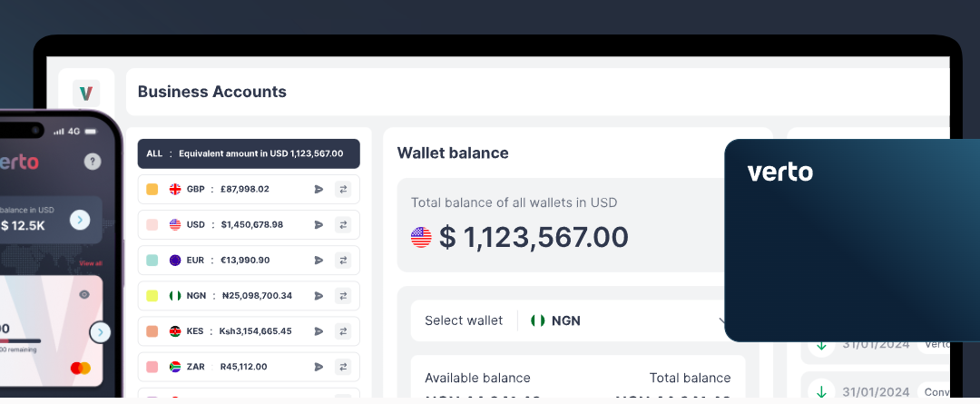980x404 pixels.
Task: Click the swap icon on KES row
Action: point(342,331)
